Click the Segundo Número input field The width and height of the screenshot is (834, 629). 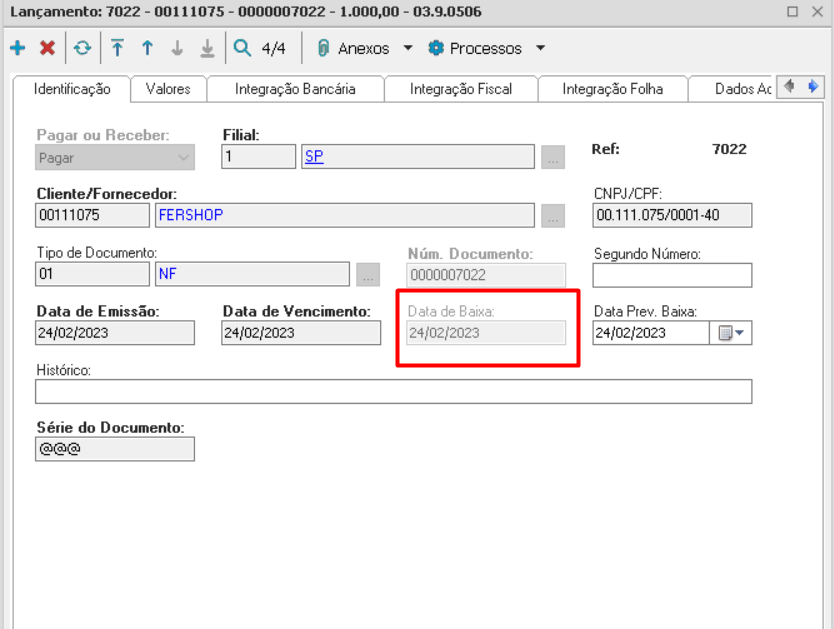tap(672, 275)
